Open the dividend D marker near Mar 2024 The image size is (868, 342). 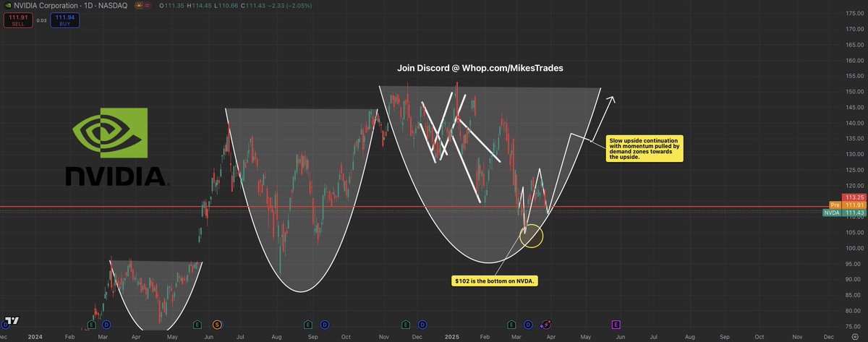(x=106, y=324)
